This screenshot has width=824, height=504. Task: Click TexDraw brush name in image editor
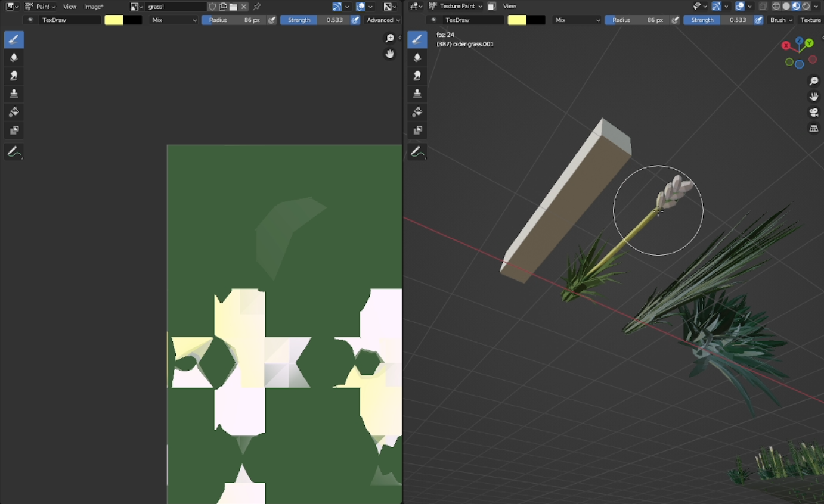click(70, 20)
